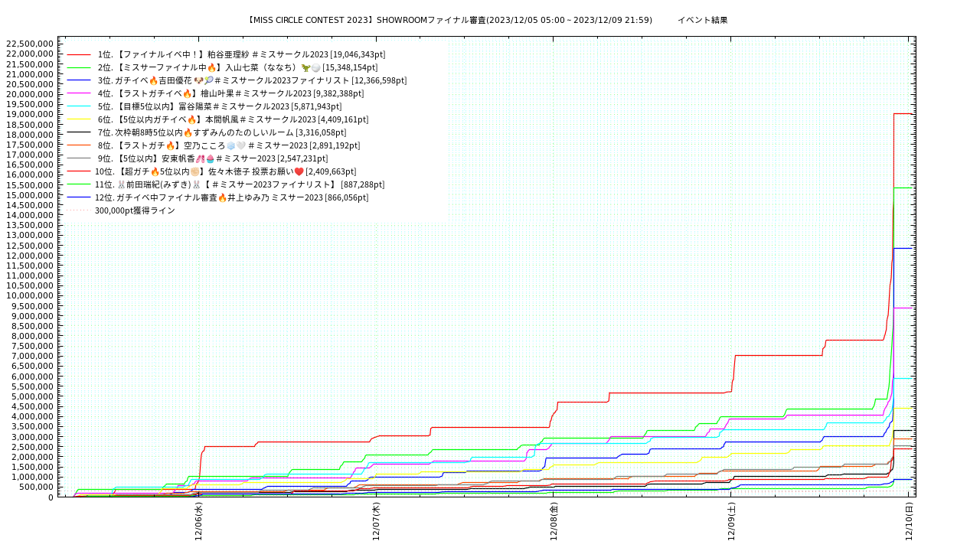Select legend entry 12位 井上ゆみ乃
The width and height of the screenshot is (980, 551).
click(231, 197)
